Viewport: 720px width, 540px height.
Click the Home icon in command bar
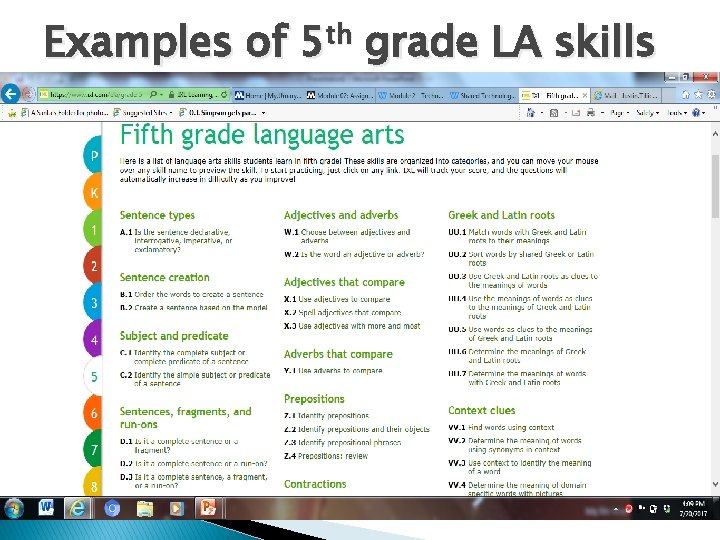[530, 112]
